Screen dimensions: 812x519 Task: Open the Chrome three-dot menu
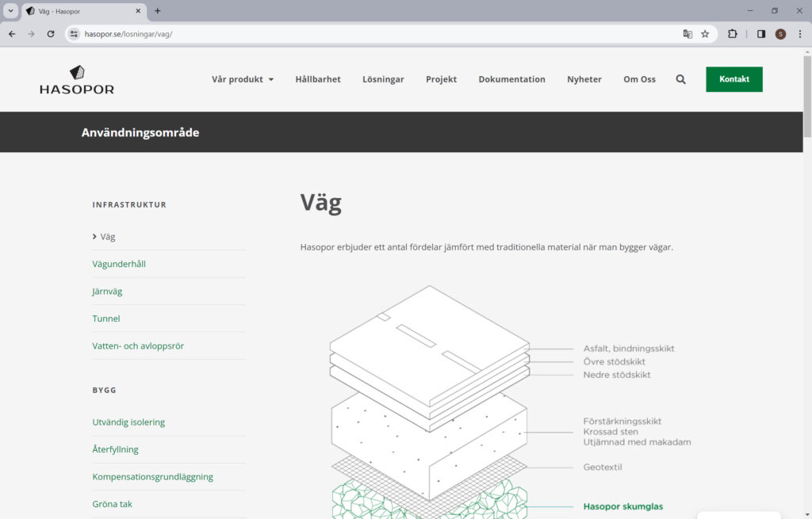tap(800, 34)
